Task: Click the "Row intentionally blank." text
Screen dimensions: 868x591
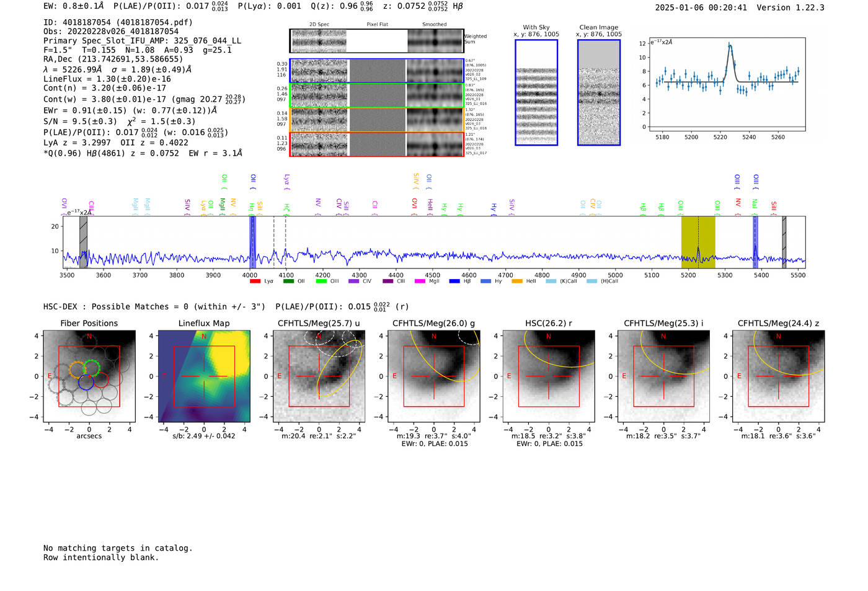Action: click(x=101, y=558)
